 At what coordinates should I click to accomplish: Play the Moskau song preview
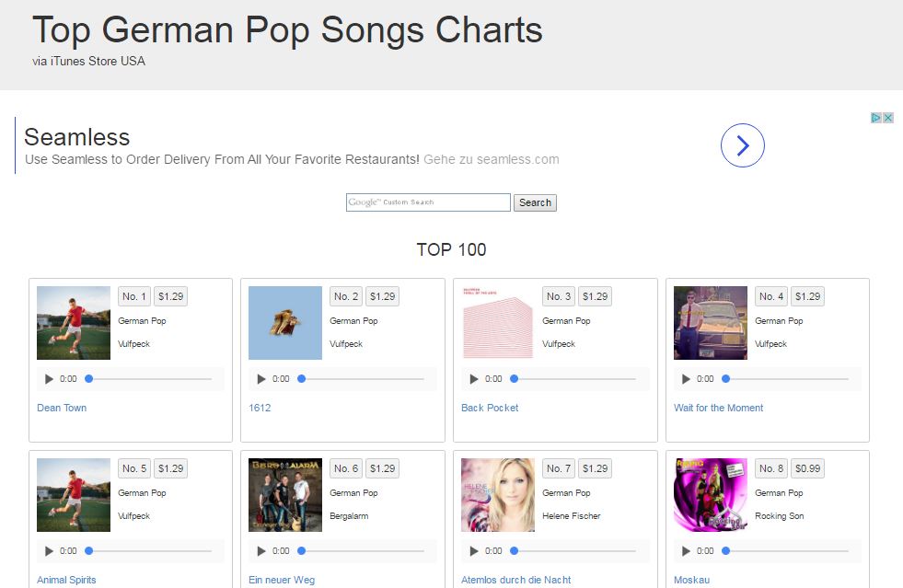[x=686, y=551]
